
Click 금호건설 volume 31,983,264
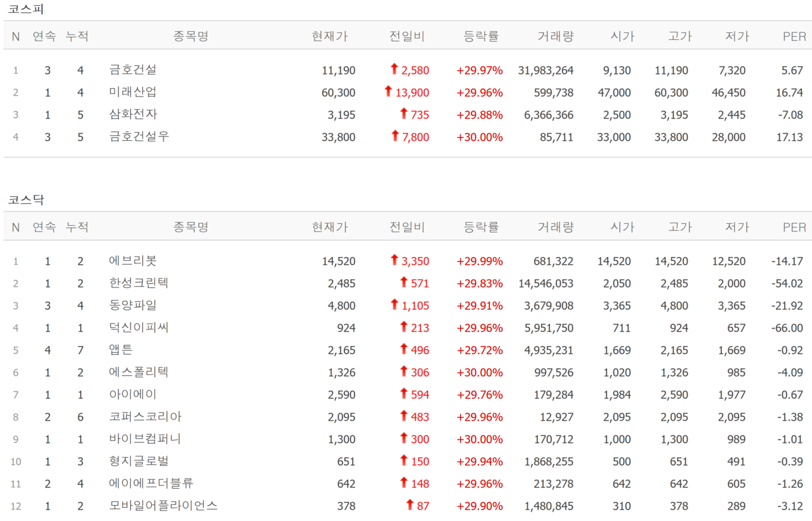coord(546,70)
